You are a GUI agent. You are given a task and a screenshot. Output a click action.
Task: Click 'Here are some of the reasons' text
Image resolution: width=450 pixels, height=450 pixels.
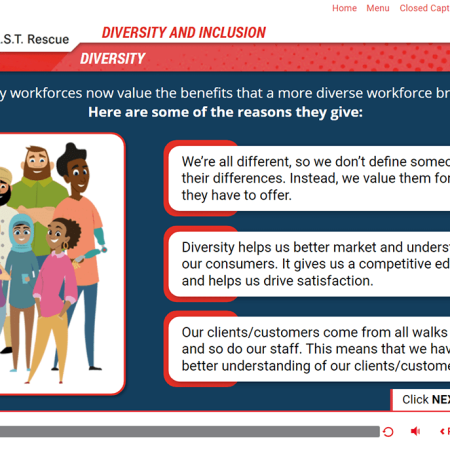point(225,112)
